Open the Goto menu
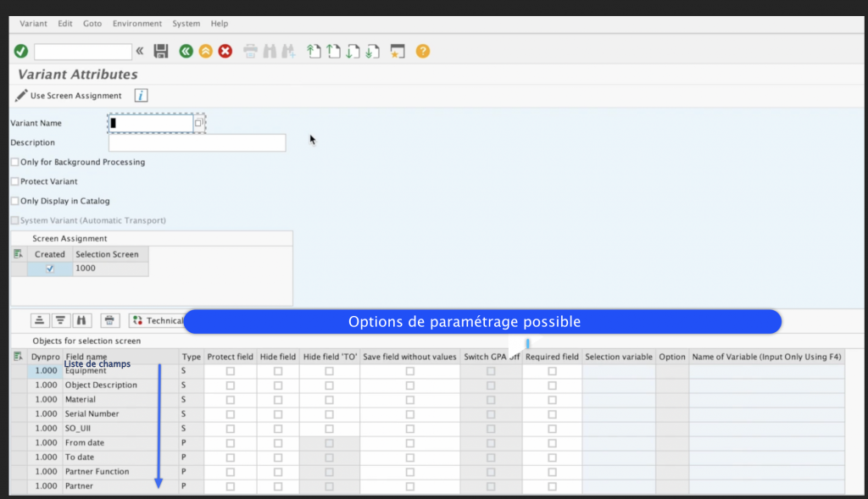Screen dimensions: 868x499 pyautogui.click(x=92, y=24)
